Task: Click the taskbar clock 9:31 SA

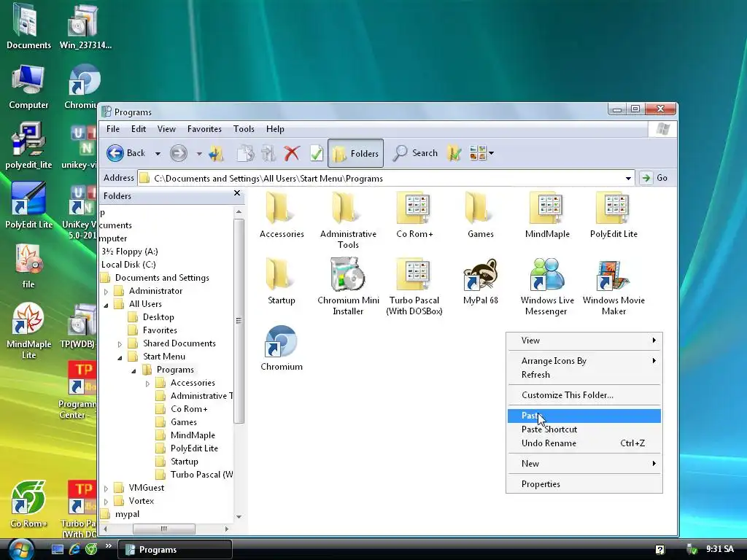Action: pos(720,550)
